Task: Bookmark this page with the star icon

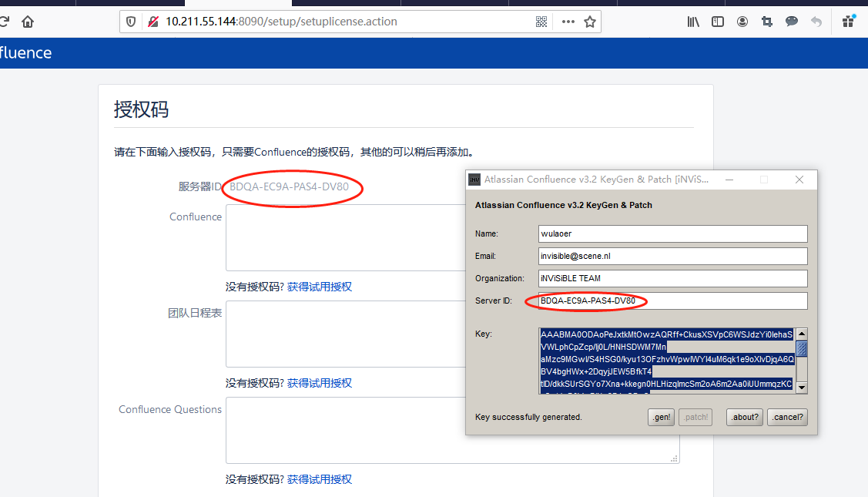Action: (x=590, y=22)
